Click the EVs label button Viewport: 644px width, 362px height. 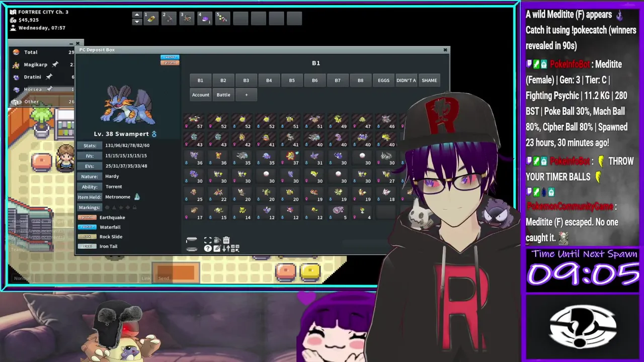(90, 166)
